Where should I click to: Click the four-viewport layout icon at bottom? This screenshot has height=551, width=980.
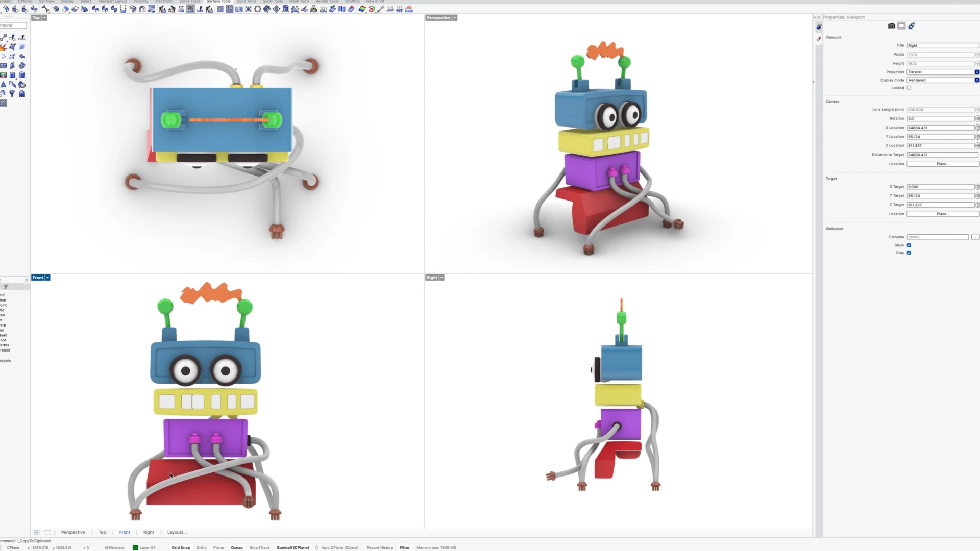37,532
